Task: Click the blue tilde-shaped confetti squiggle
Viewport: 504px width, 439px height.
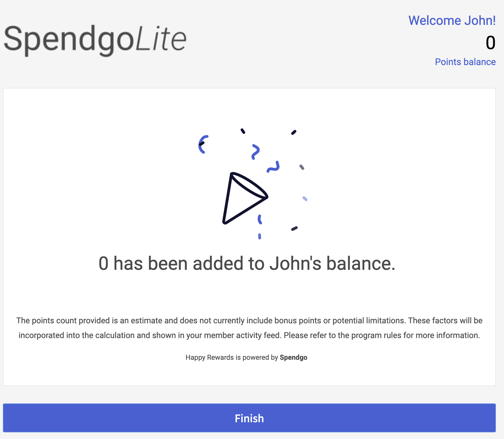Action: [x=273, y=167]
